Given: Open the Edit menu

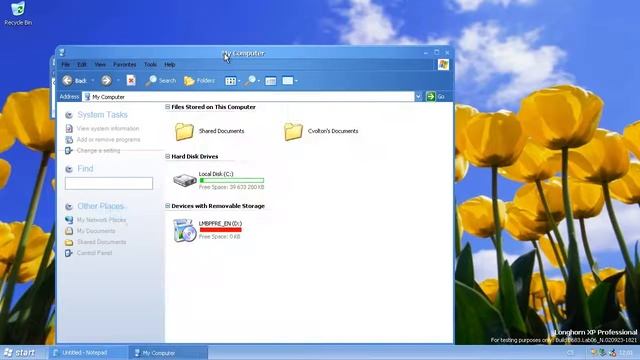Looking at the screenshot, I should [82, 64].
